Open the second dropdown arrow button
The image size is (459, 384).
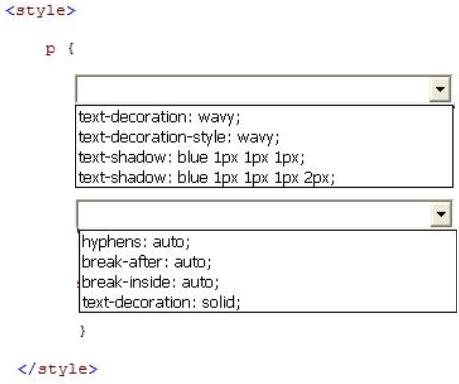point(441,214)
